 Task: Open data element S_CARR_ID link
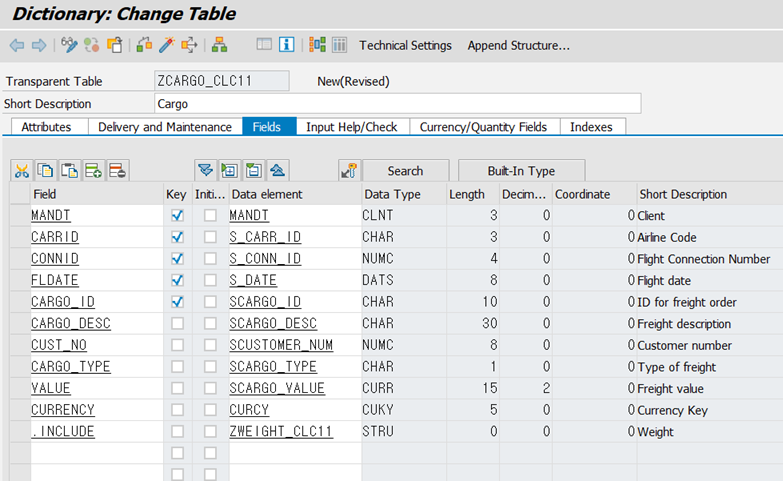(x=265, y=237)
